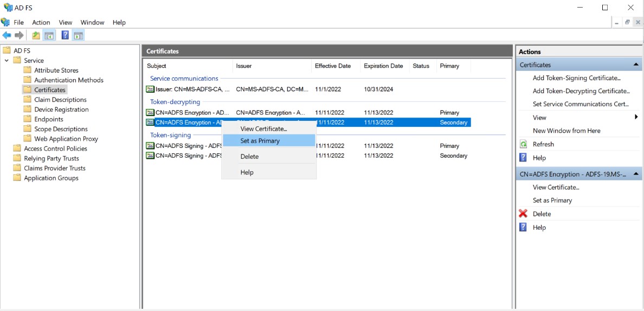Sort by the Subject column header

coord(188,66)
